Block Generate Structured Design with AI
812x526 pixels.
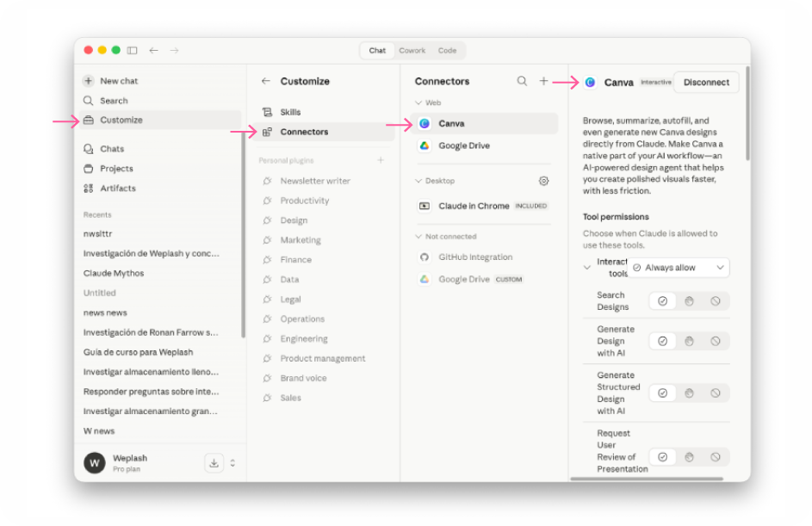[716, 393]
